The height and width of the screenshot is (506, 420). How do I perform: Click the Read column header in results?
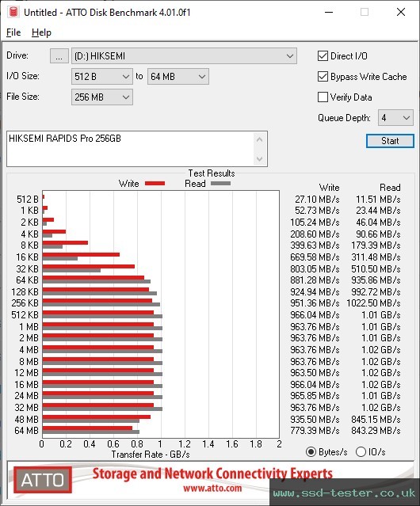tap(390, 188)
